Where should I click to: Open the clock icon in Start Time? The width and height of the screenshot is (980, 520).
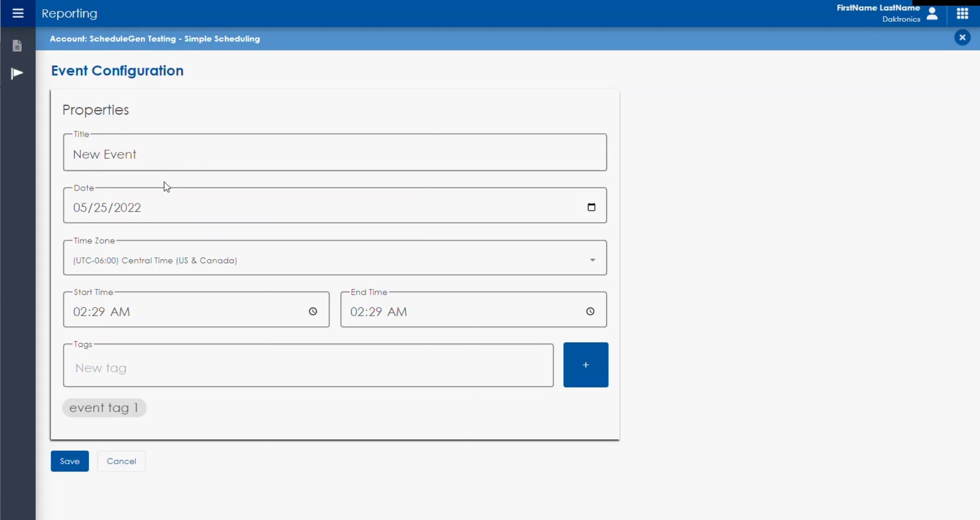[x=313, y=311]
